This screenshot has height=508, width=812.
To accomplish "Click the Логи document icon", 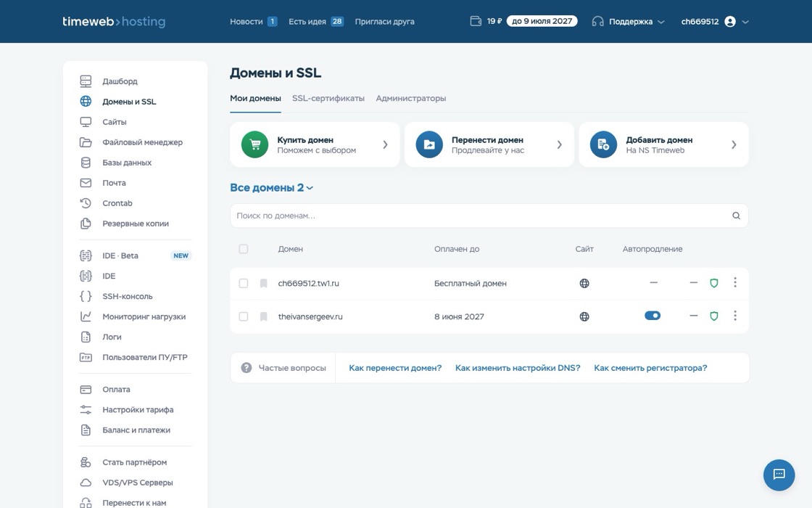I will pyautogui.click(x=86, y=337).
